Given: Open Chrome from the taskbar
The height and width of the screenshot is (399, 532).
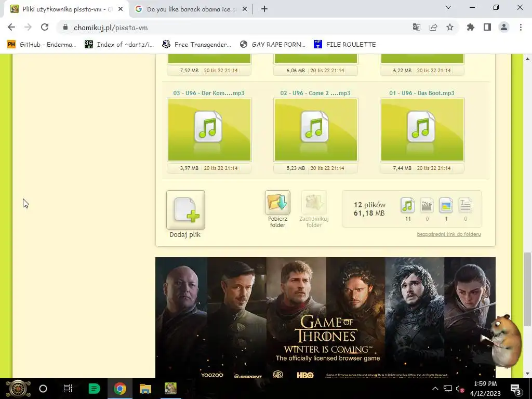Looking at the screenshot, I should pos(120,389).
